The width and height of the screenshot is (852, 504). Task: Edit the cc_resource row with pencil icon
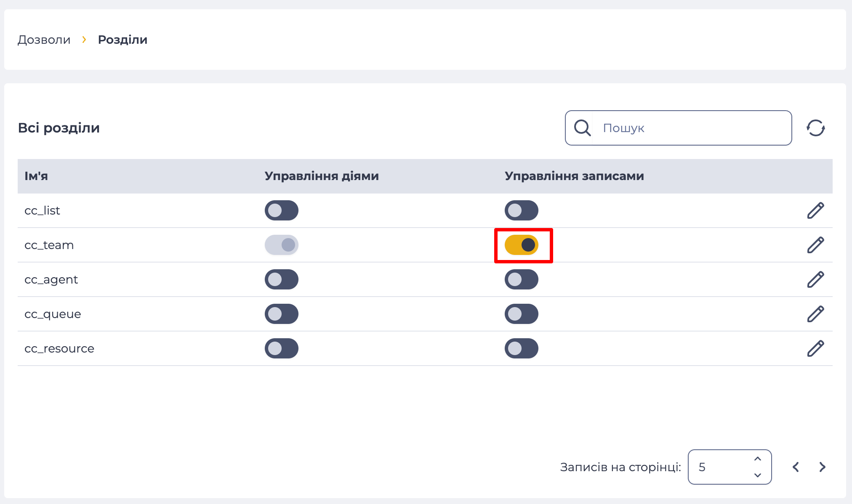click(x=815, y=348)
